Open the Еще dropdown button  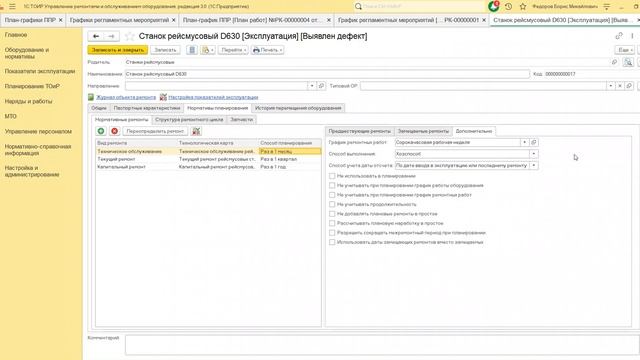coord(625,50)
